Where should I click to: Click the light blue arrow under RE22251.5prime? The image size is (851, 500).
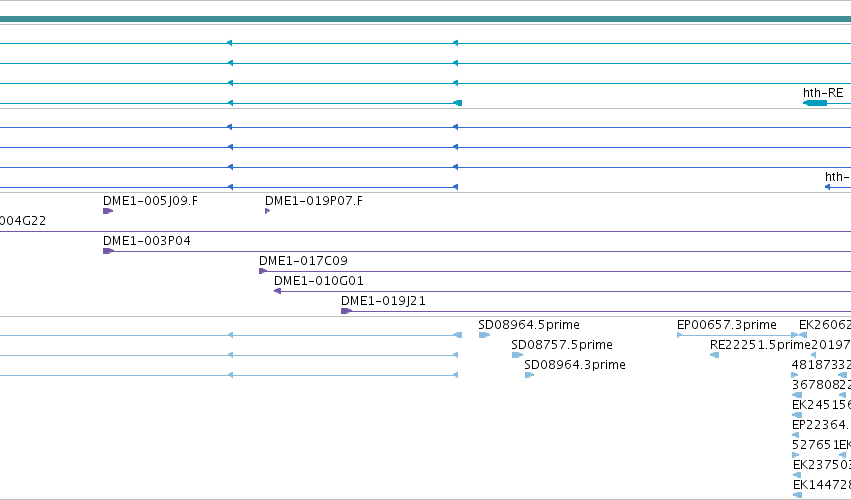click(714, 355)
